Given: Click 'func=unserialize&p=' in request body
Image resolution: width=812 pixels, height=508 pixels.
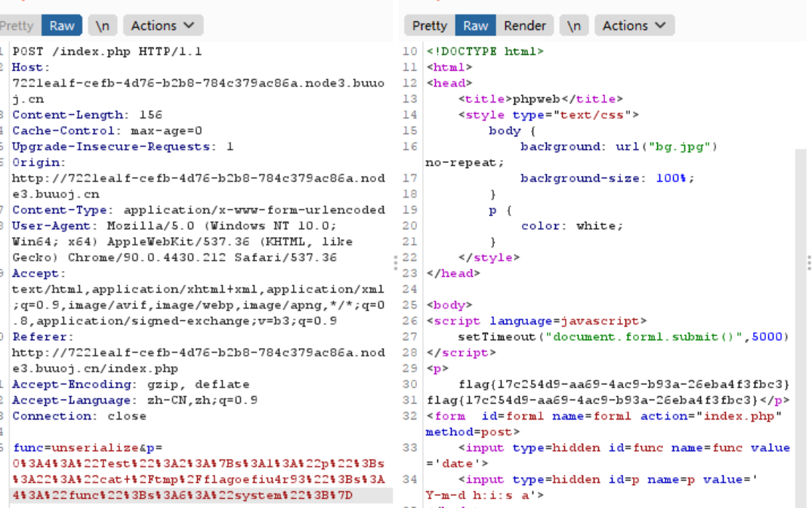Looking at the screenshot, I should (x=88, y=448).
